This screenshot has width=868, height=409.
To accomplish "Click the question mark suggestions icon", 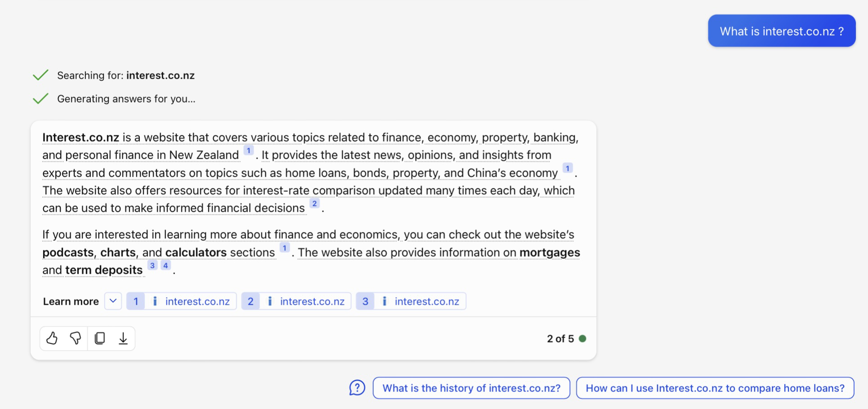I will (x=357, y=388).
